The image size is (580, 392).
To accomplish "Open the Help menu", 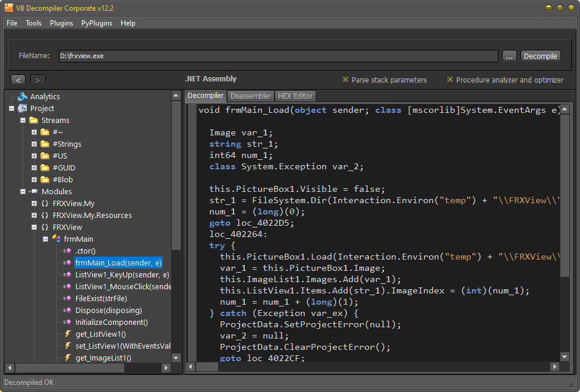I will 128,23.
